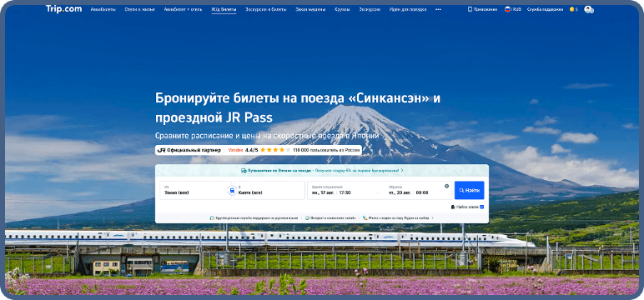Screen dimensions: 644x300
Task: Change the return time 00:00
Action: point(422,192)
